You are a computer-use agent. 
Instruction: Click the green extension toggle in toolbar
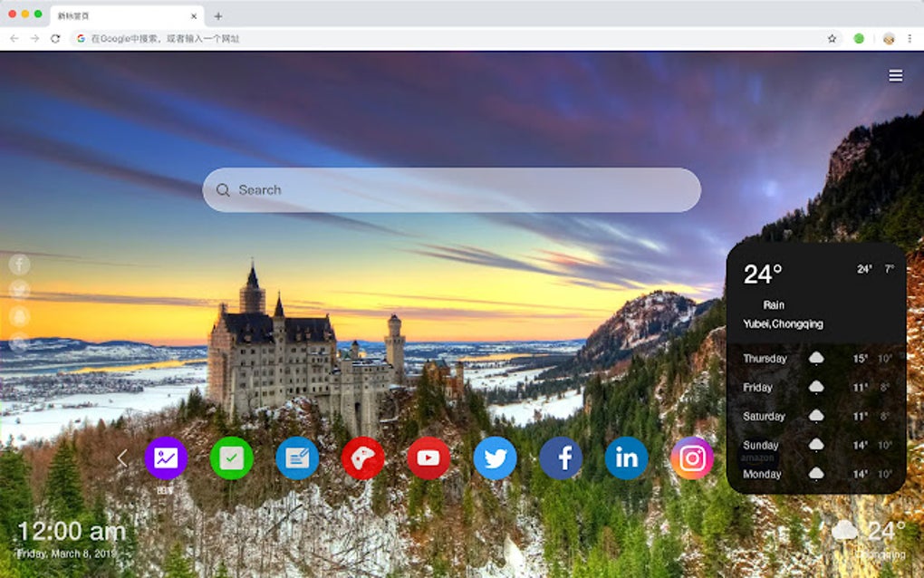pyautogui.click(x=859, y=38)
